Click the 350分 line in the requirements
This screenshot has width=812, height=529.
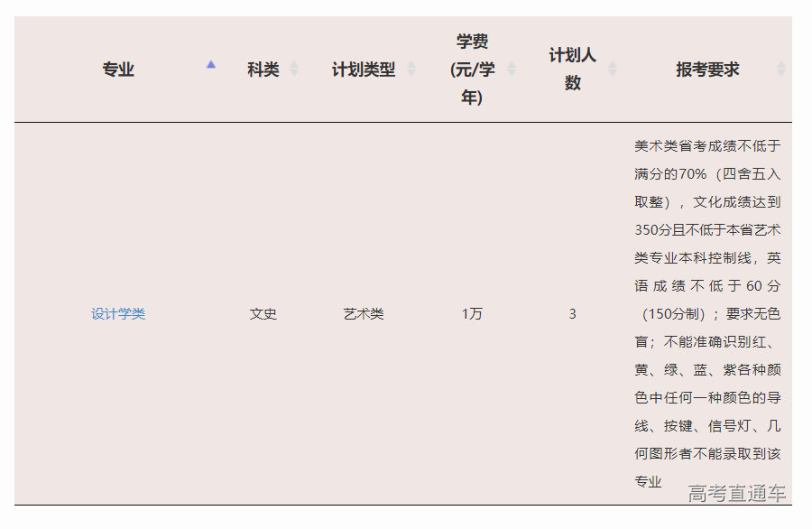point(707,229)
